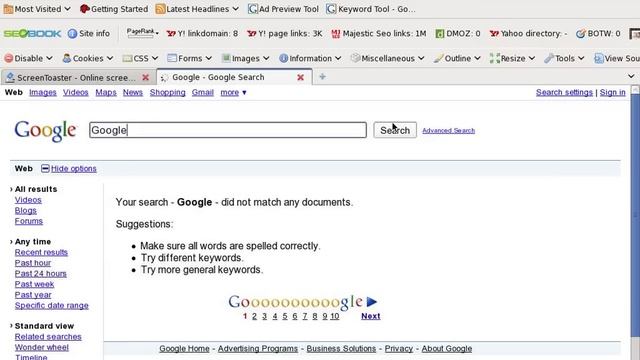
Task: Open the News link
Action: point(133,92)
